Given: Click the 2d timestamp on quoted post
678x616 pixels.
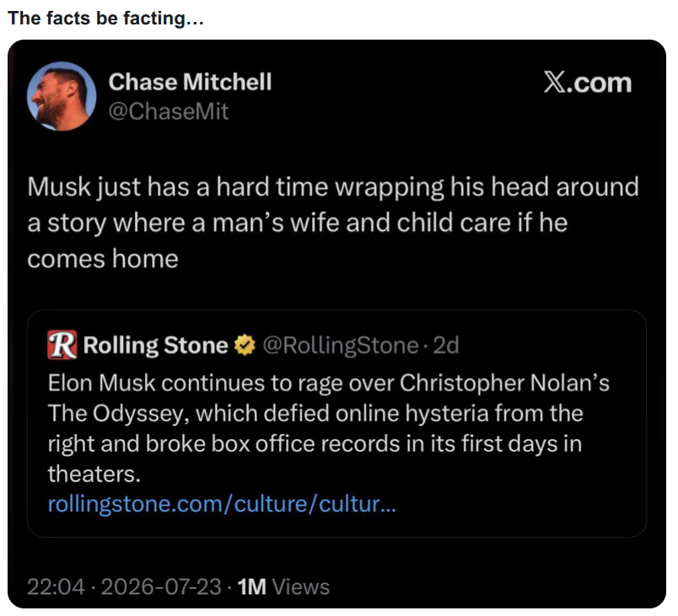Looking at the screenshot, I should [446, 345].
